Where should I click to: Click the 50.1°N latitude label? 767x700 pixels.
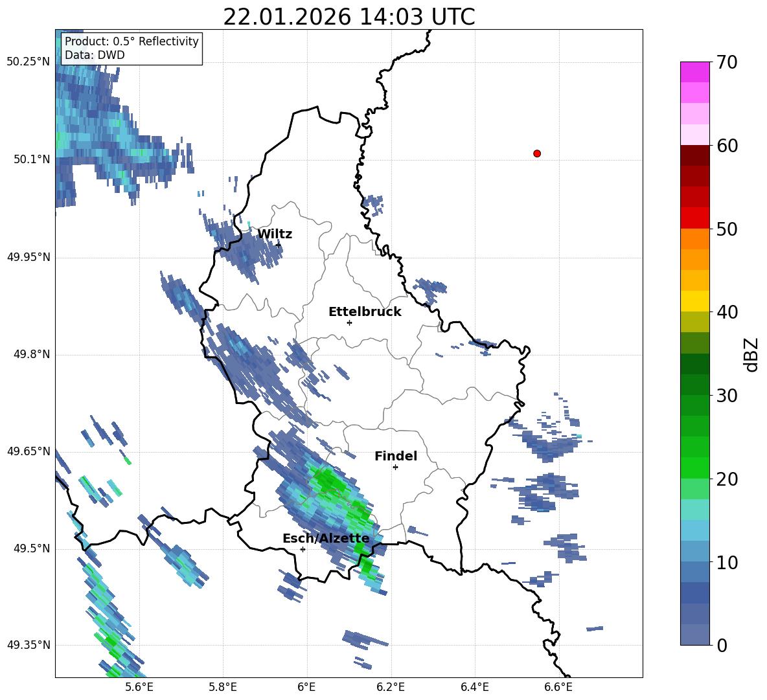click(31, 159)
